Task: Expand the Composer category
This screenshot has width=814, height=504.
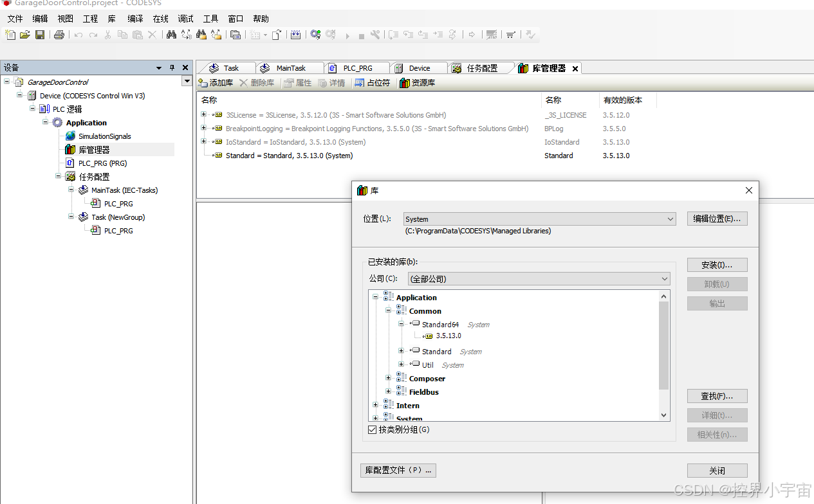Action: click(x=388, y=378)
